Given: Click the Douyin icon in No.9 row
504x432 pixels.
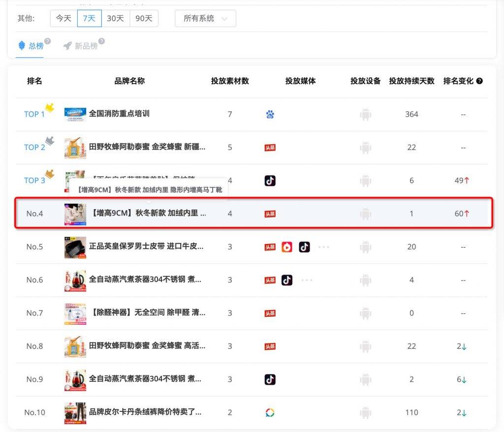Looking at the screenshot, I should [270, 379].
